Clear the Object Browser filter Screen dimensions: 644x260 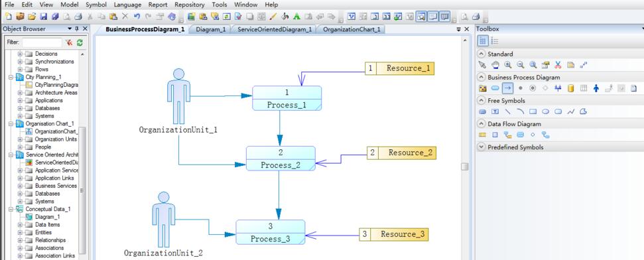pyautogui.click(x=70, y=42)
